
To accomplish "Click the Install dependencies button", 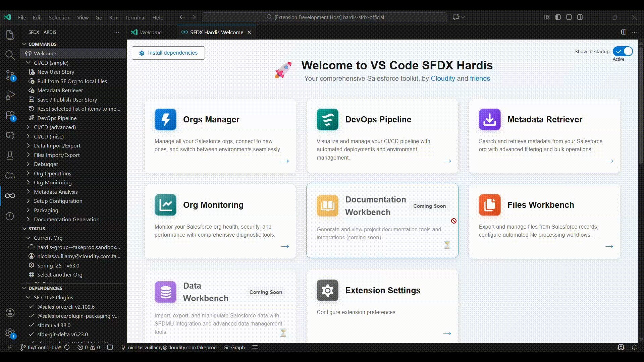I will pos(168,53).
